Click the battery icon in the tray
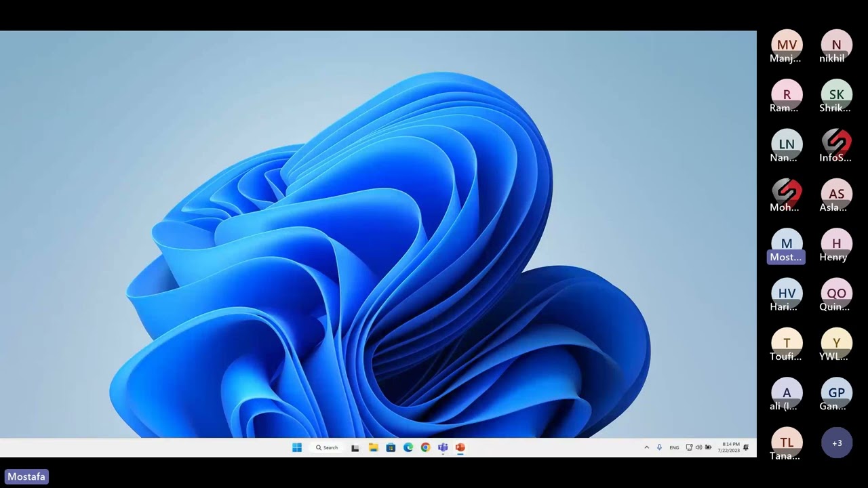The height and width of the screenshot is (488, 868). tap(709, 447)
